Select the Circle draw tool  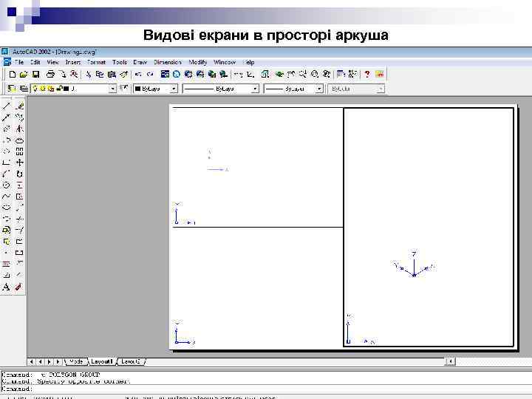(7, 185)
